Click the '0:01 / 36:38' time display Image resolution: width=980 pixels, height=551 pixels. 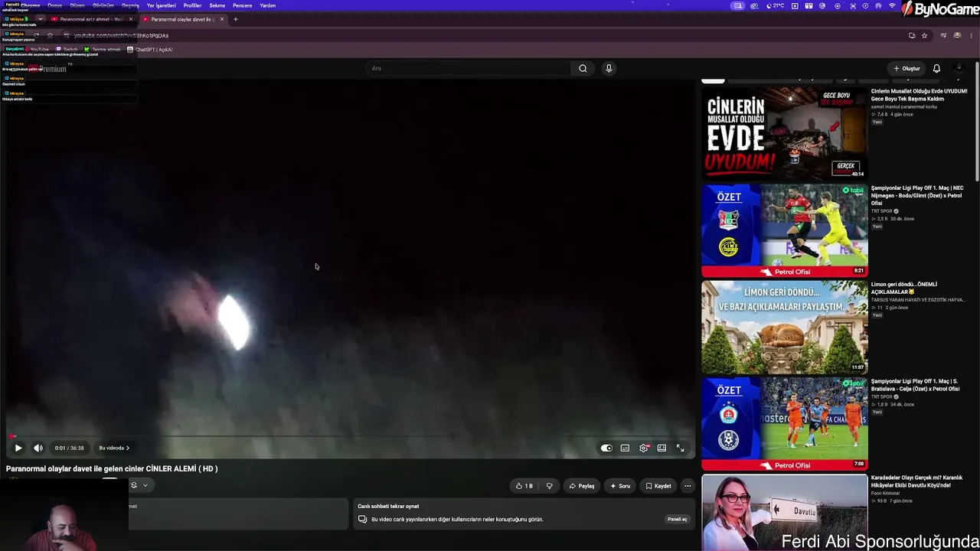[x=69, y=448]
